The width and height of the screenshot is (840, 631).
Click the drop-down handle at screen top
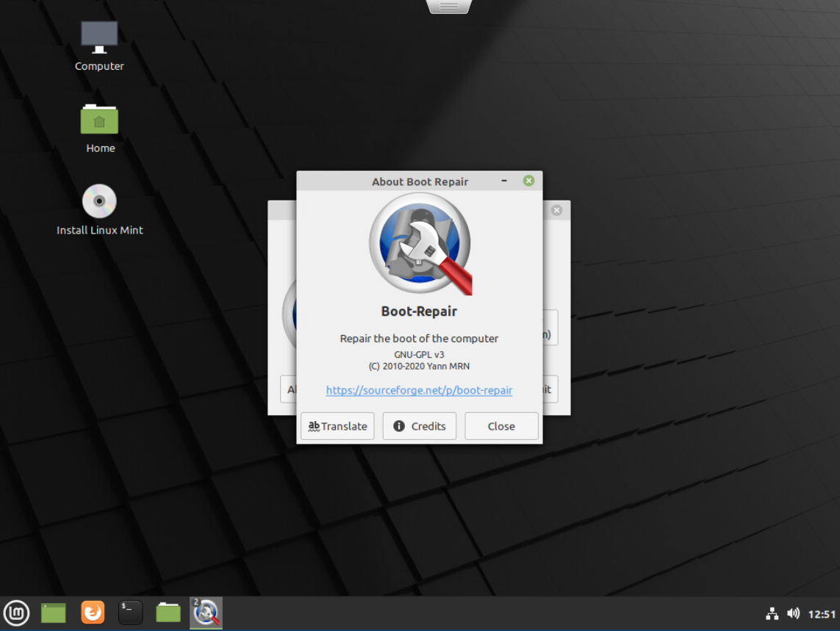tap(449, 7)
